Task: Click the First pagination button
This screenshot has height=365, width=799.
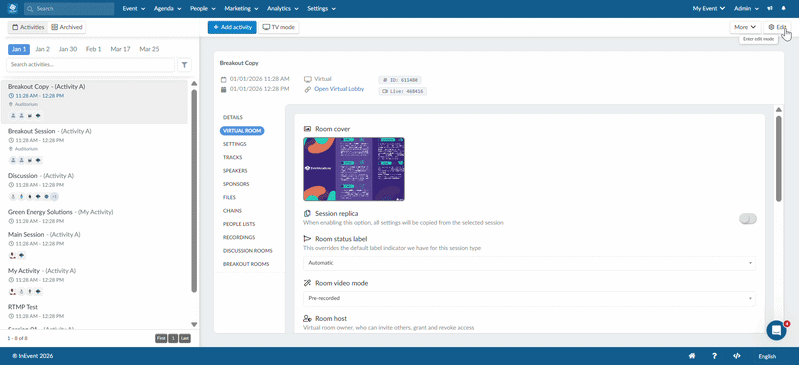Action: pyautogui.click(x=161, y=338)
